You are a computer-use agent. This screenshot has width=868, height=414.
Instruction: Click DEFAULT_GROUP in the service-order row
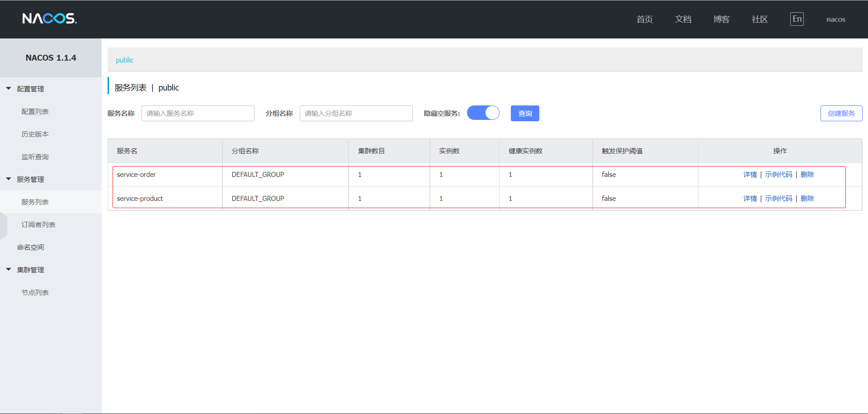tap(258, 175)
